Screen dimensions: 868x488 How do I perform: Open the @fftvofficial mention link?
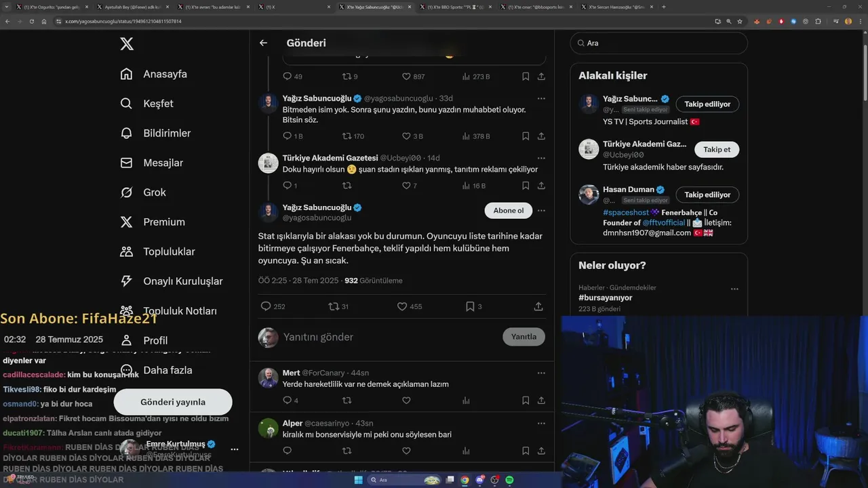click(664, 222)
